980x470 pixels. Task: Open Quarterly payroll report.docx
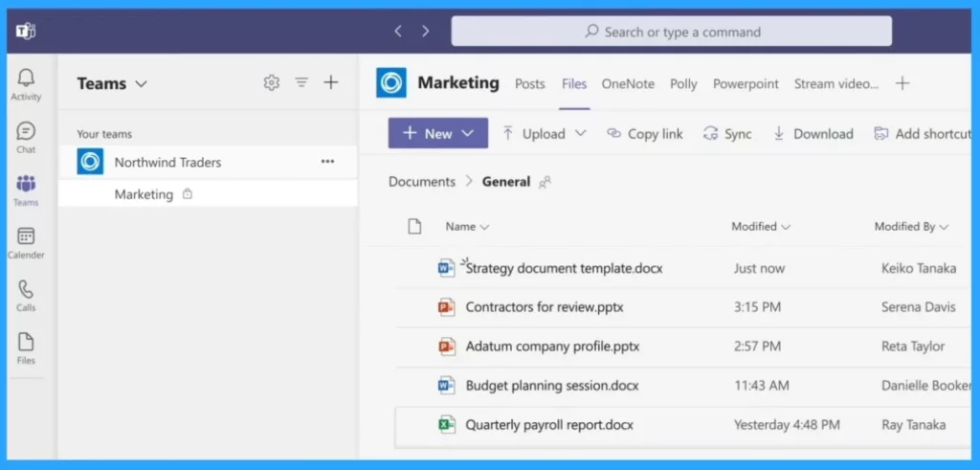coord(549,425)
